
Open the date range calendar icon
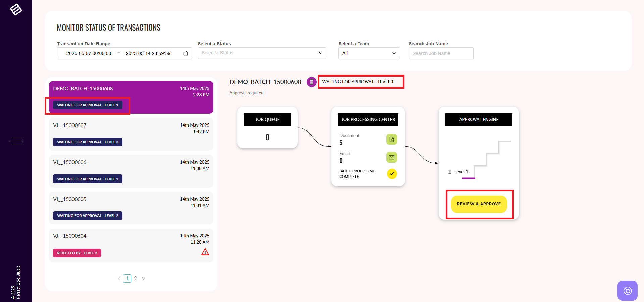coord(185,53)
